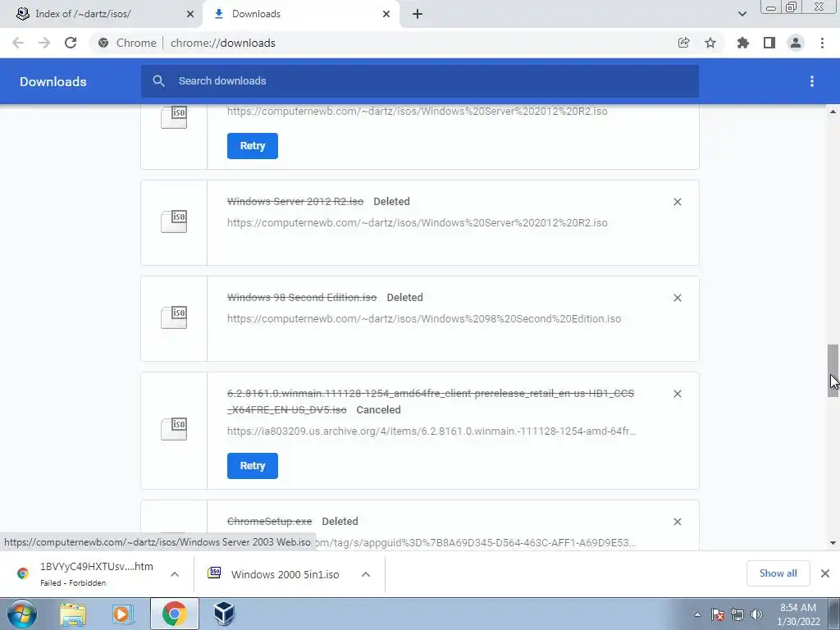This screenshot has height=630, width=840.
Task: Click the scrollbar down arrow
Action: click(x=833, y=543)
